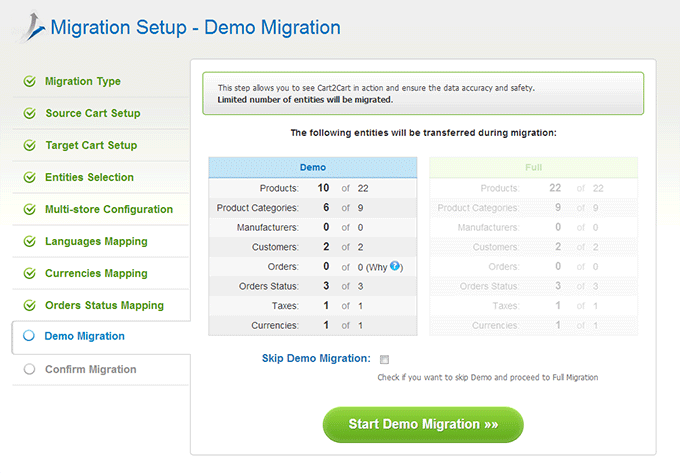Click the Demo column header
680x473 pixels.
coord(313,167)
